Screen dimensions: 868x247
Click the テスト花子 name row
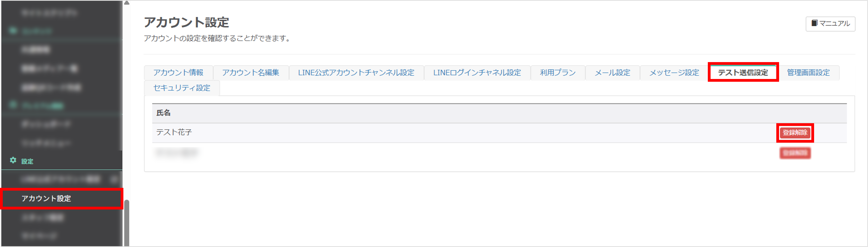(499, 133)
